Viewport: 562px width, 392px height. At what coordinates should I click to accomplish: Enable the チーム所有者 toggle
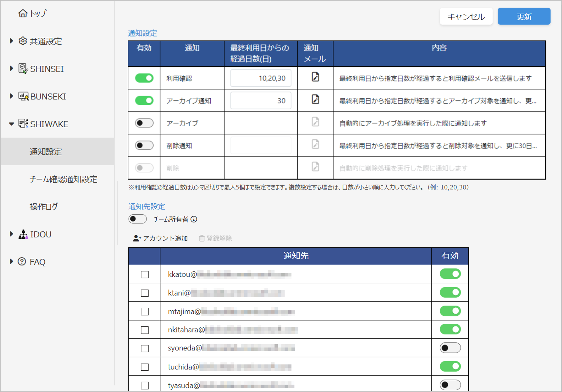pyautogui.click(x=137, y=219)
